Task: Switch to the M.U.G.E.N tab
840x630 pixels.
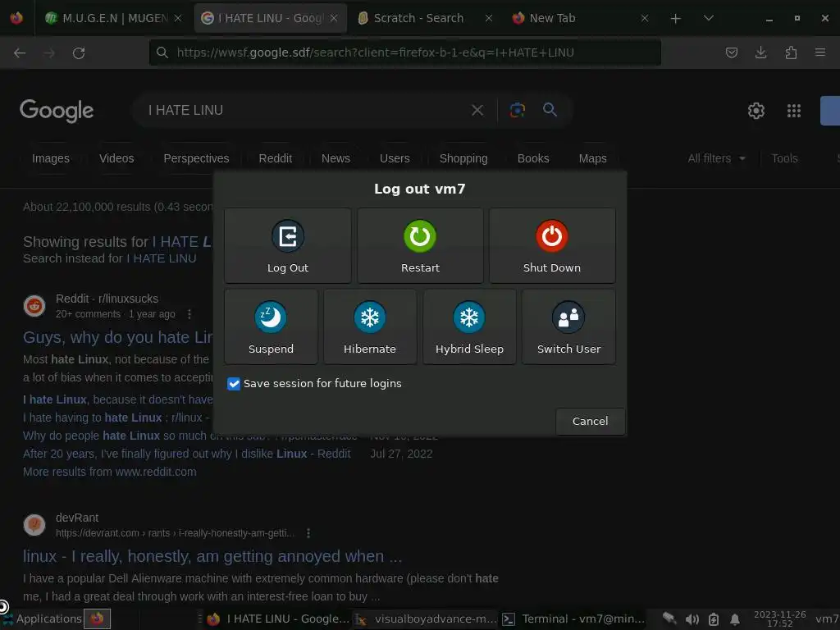Action: coord(114,18)
